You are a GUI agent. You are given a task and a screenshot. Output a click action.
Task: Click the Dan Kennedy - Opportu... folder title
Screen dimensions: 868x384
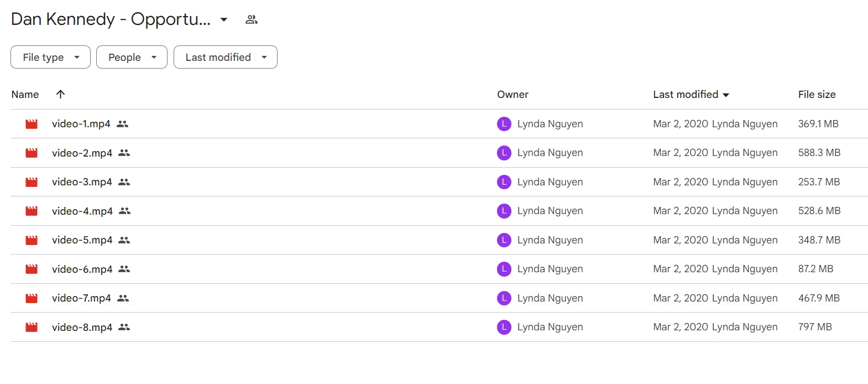[x=111, y=19]
